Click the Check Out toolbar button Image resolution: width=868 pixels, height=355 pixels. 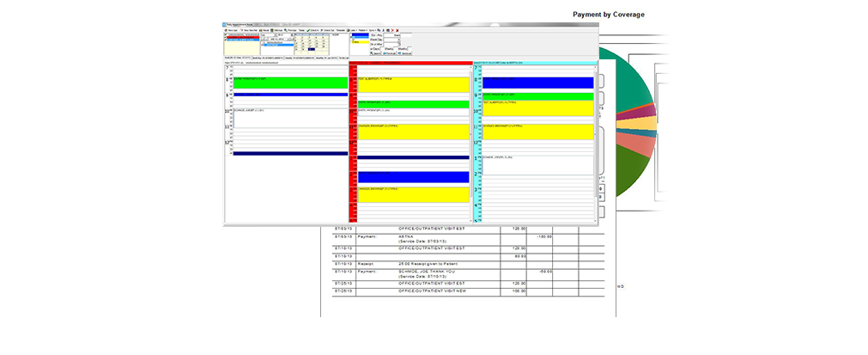[327, 30]
